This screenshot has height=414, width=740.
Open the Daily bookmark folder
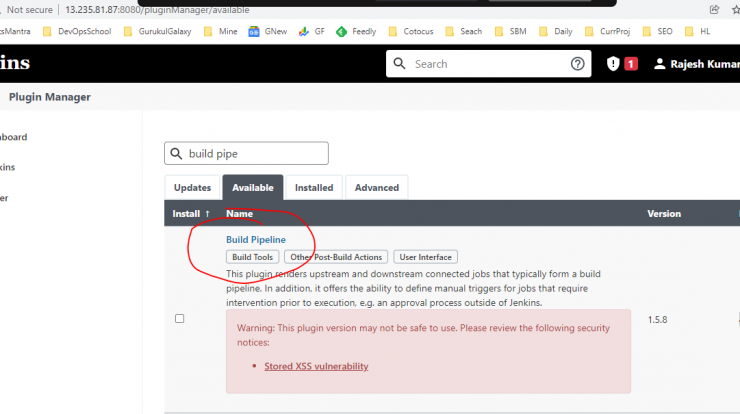click(x=555, y=32)
